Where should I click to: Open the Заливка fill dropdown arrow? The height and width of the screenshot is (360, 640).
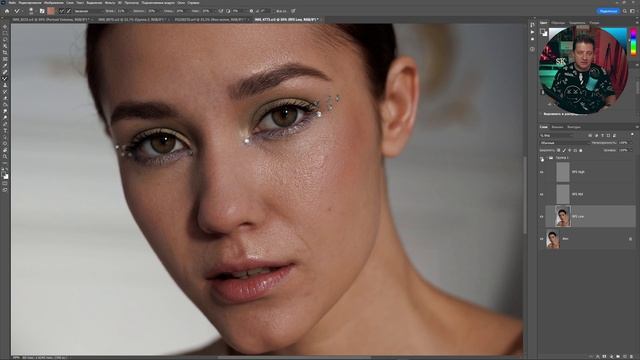coord(631,150)
